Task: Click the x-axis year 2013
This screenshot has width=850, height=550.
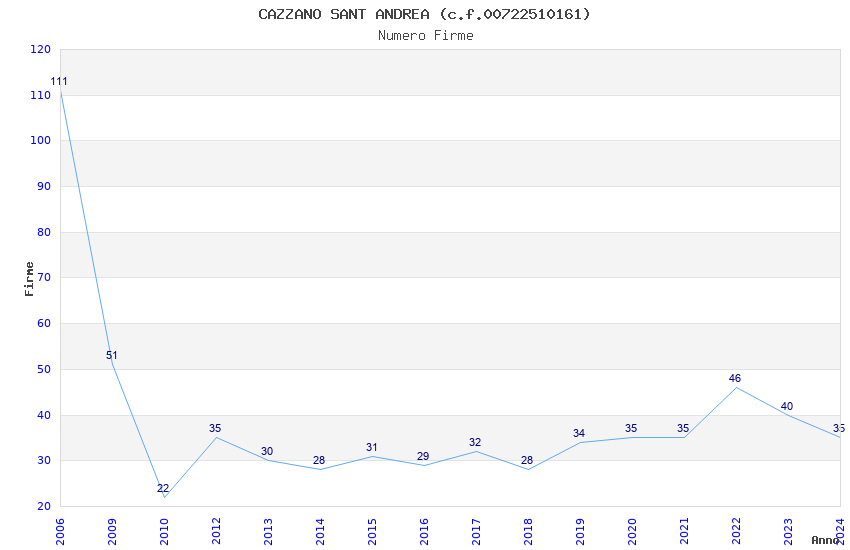Action: (x=268, y=531)
